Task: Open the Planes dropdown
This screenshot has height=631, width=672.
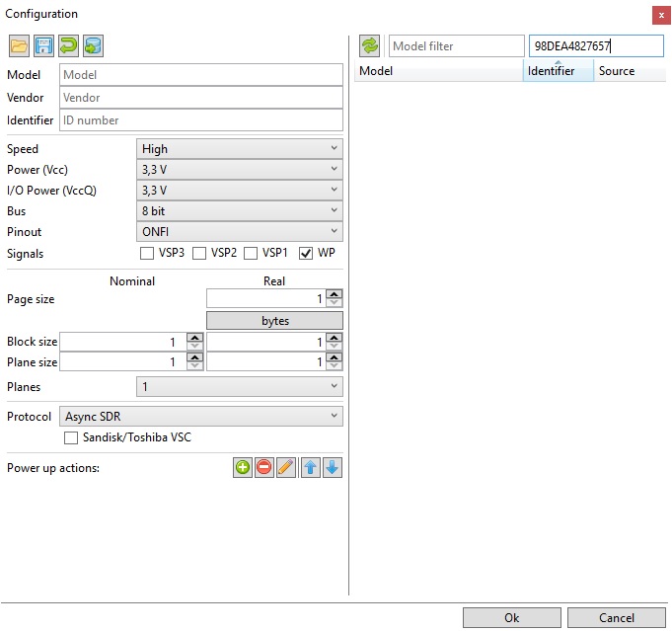Action: pos(240,386)
